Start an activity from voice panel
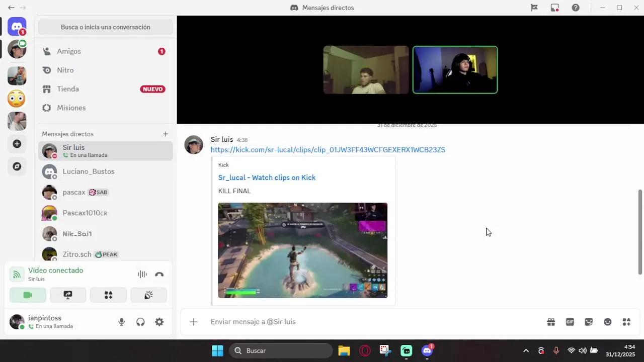The height and width of the screenshot is (362, 644). click(108, 295)
